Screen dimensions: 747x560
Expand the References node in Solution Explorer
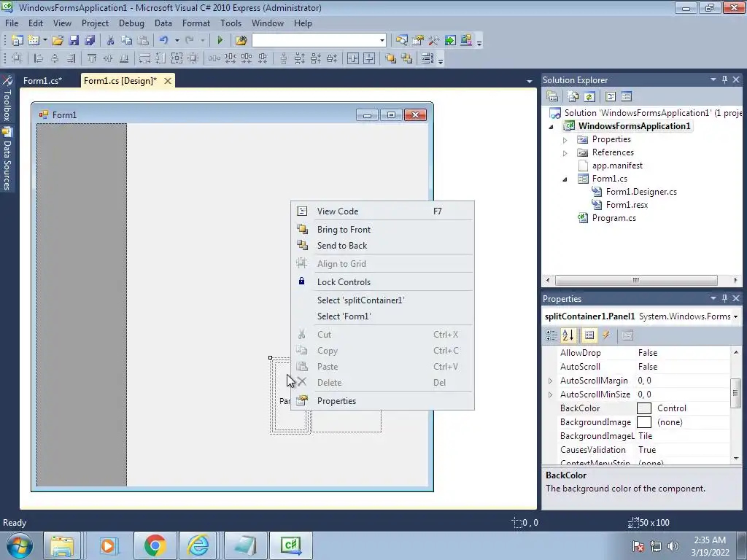pyautogui.click(x=565, y=153)
